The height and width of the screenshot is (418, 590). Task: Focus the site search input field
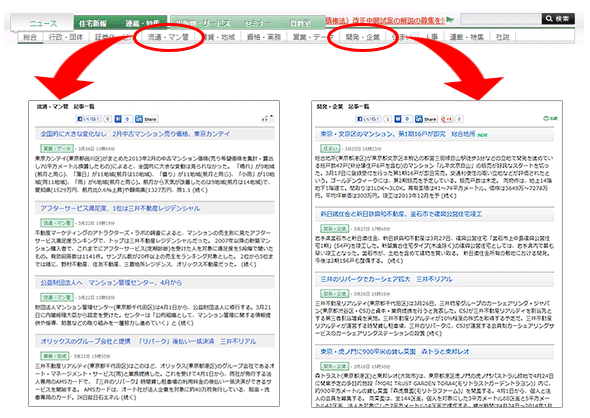coord(501,19)
